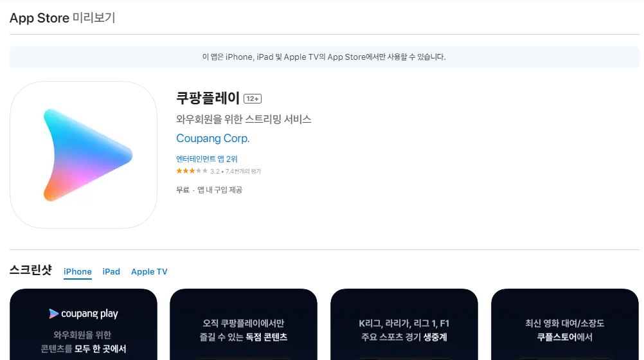Click the App Store 미리보기 heading
The width and height of the screenshot is (644, 360).
(62, 17)
